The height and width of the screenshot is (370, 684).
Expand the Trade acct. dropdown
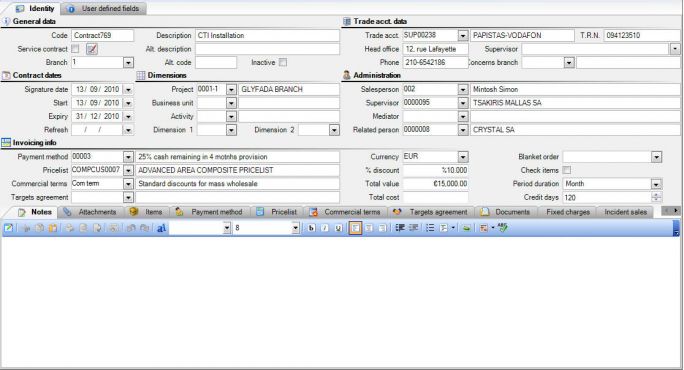(463, 35)
